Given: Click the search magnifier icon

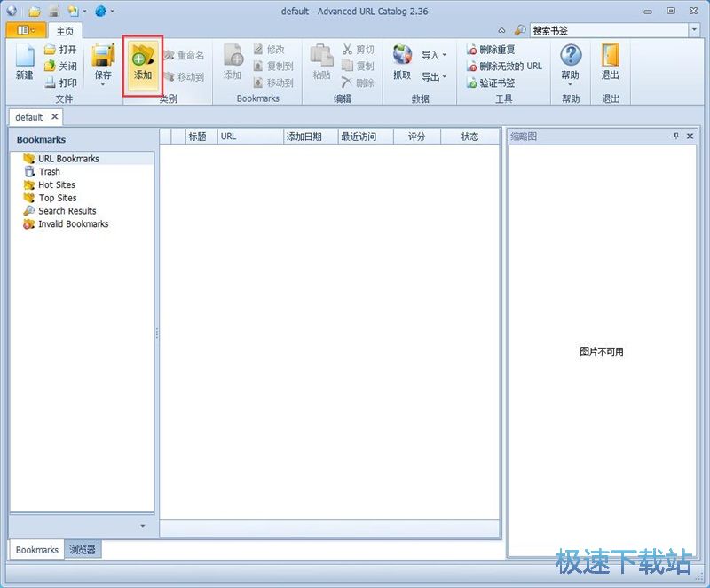Looking at the screenshot, I should [x=520, y=30].
